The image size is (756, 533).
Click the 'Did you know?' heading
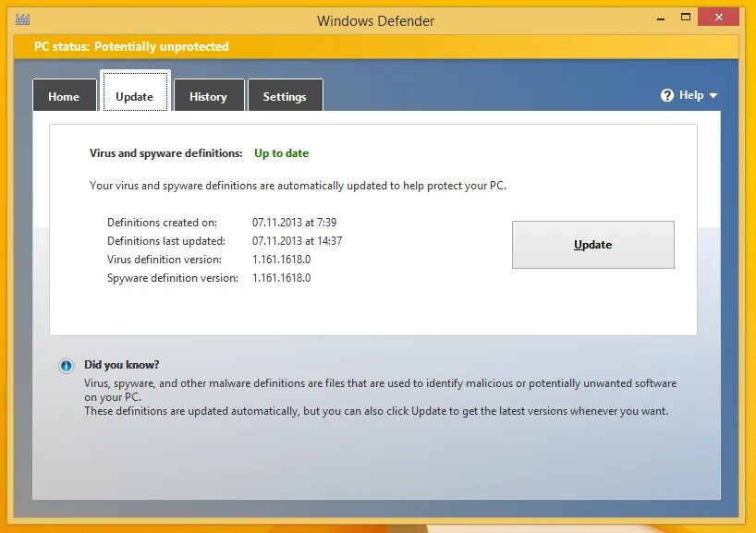point(121,365)
